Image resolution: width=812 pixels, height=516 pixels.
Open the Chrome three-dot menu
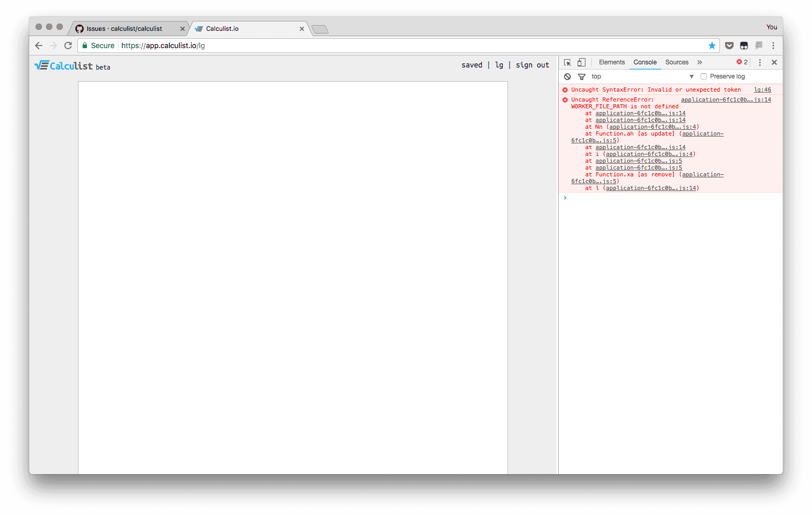(x=773, y=46)
